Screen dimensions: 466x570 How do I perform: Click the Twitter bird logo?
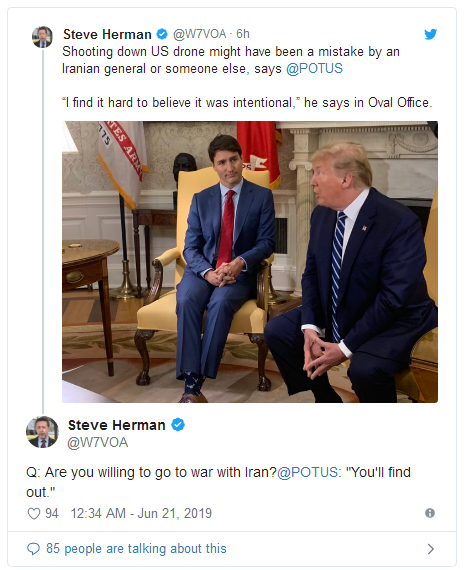[x=430, y=34]
